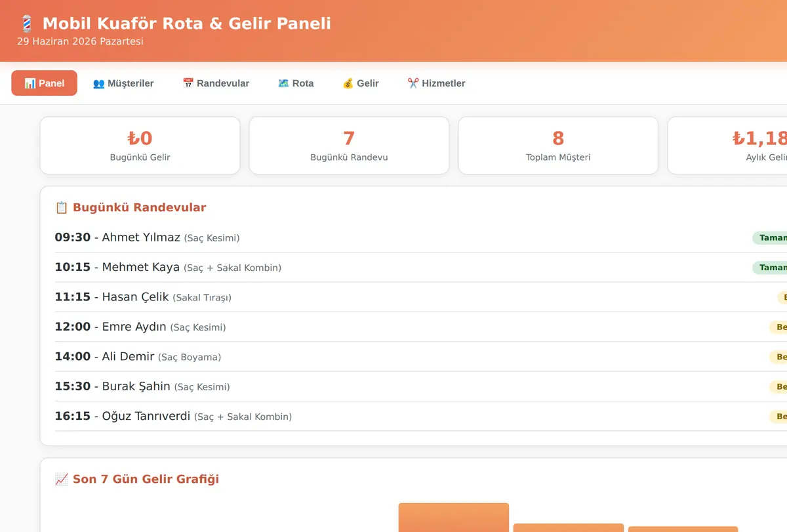Open the Randevular tab
The image size is (787, 532).
(x=216, y=83)
